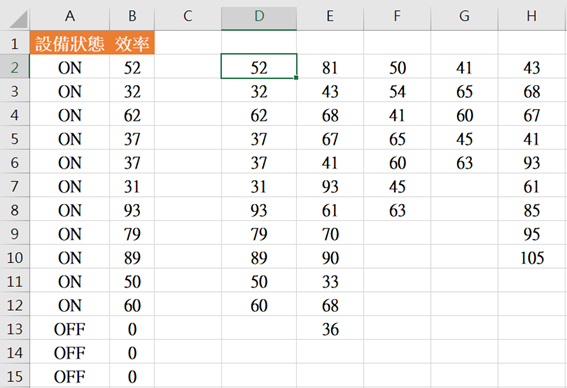Click cell B4 with value 62
Screen dimensions: 567x388
pyautogui.click(x=132, y=115)
